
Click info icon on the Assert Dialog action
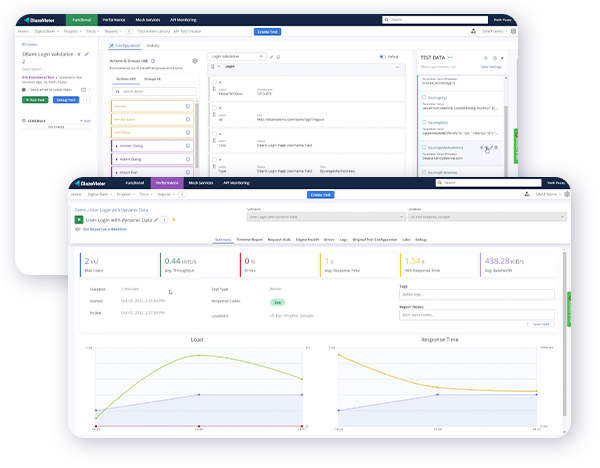click(x=188, y=159)
